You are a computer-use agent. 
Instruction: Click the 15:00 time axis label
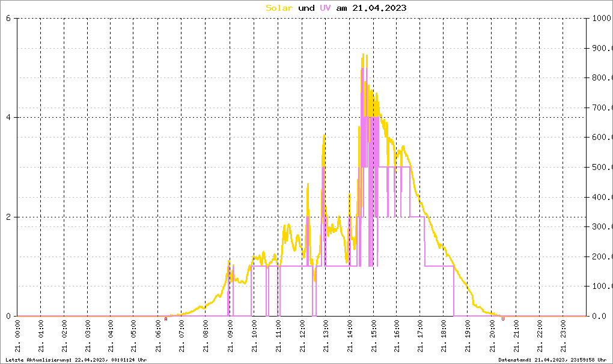tap(373, 336)
